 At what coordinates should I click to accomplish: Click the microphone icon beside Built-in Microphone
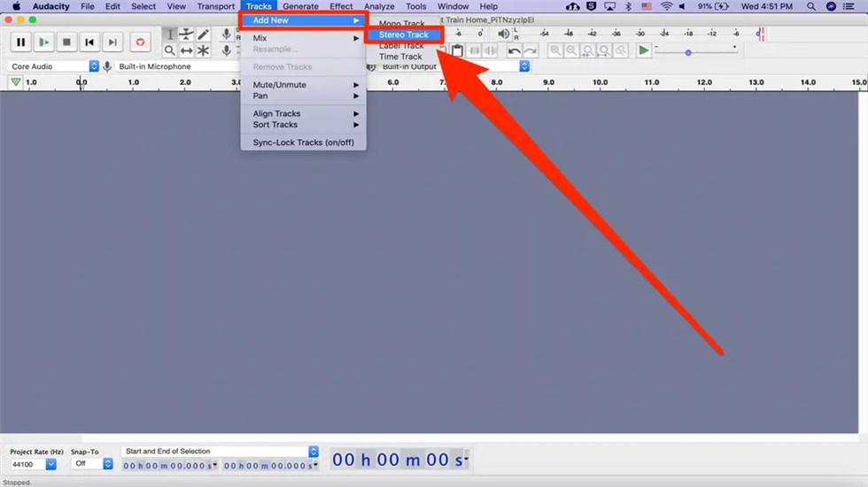click(107, 66)
